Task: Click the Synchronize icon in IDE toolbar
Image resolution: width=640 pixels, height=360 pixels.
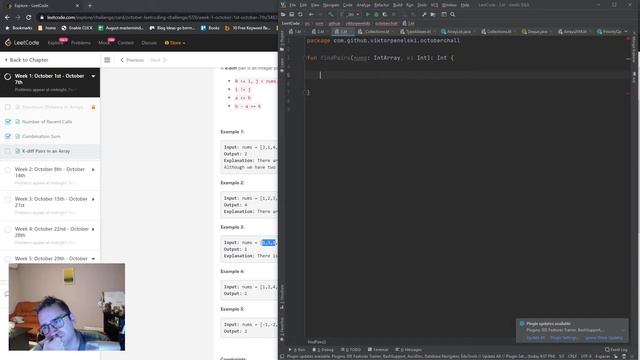Action: (300, 14)
